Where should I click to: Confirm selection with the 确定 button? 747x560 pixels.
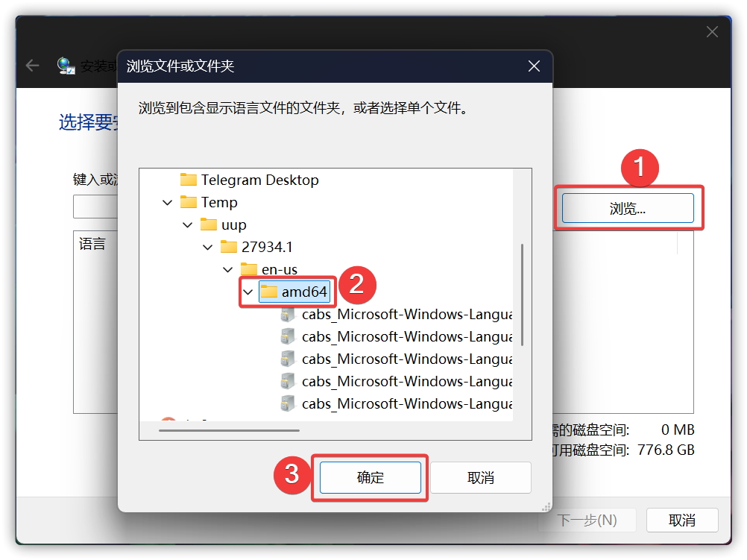[x=371, y=477]
